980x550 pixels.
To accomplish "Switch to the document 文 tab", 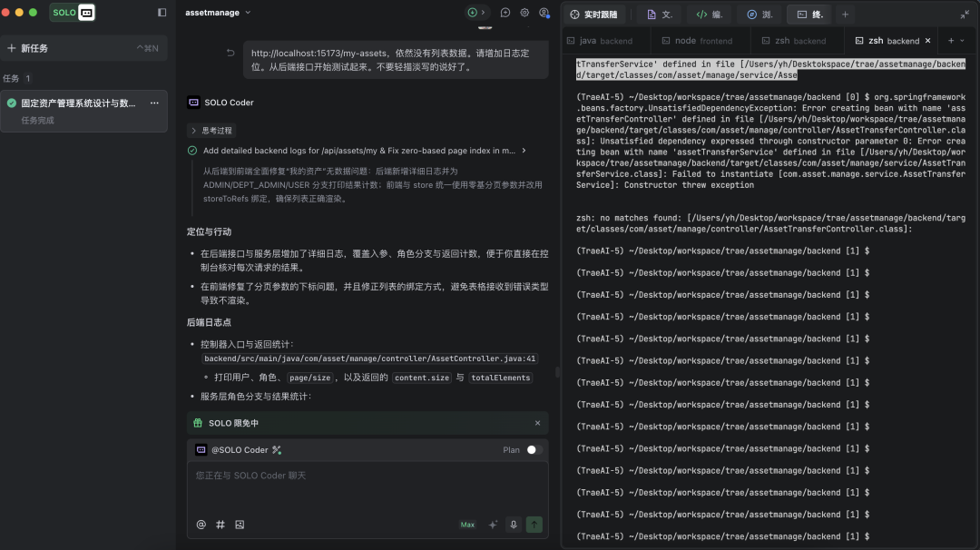I will tap(660, 15).
